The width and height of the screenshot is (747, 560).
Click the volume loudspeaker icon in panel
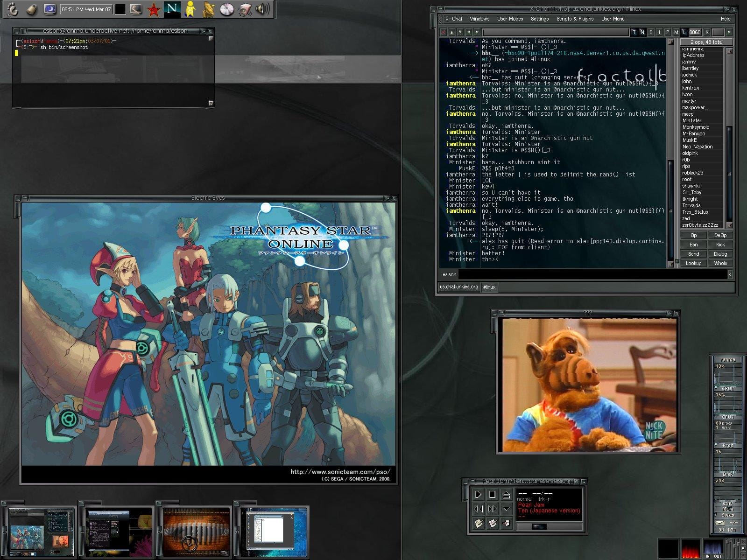click(263, 8)
